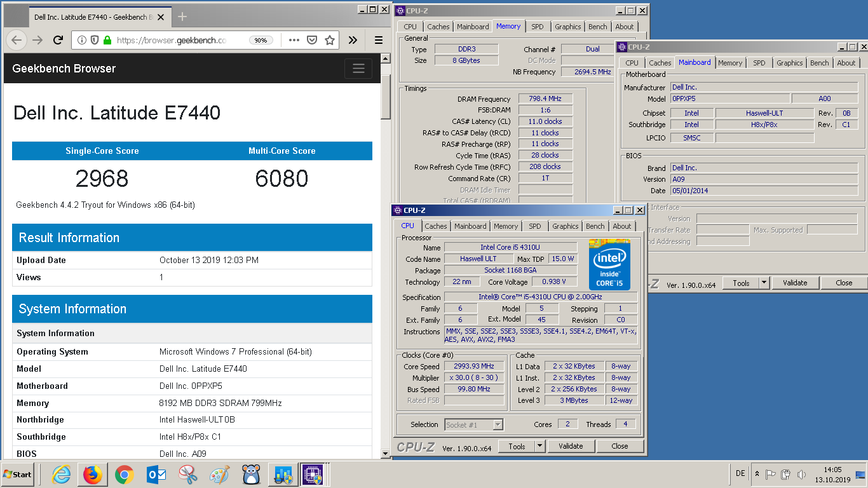Image resolution: width=868 pixels, height=488 pixels.
Task: Open Tools dropdown arrow in front CPU-Z window
Action: click(540, 446)
